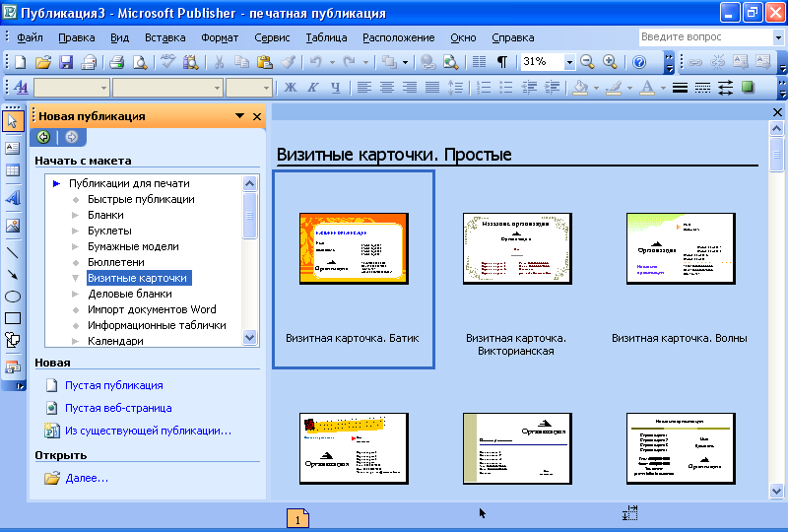
Task: Toggle the special characters pilcrow icon
Action: 501,62
